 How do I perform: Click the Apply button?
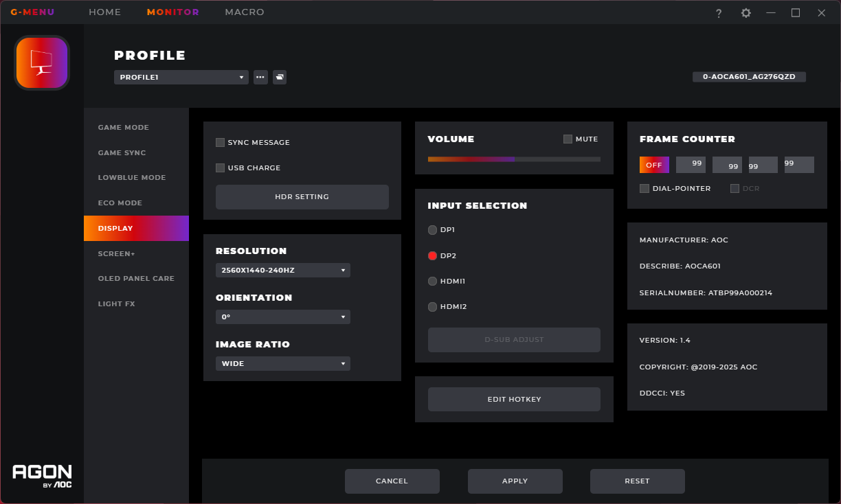click(x=515, y=481)
